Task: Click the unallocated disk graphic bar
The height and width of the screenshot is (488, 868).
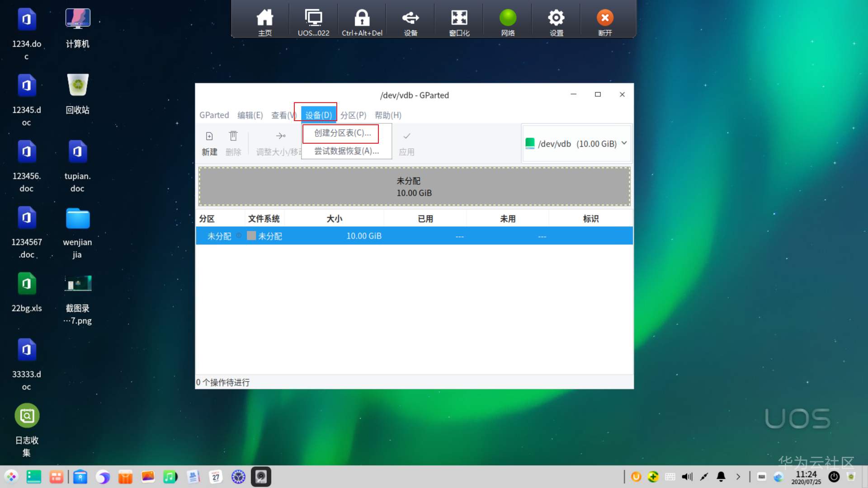Action: pos(414,187)
